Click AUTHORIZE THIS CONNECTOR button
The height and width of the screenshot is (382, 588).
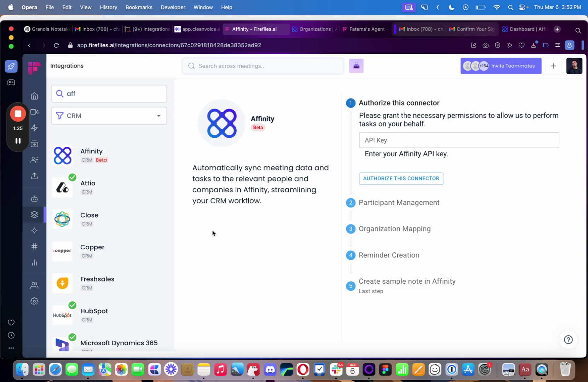click(x=401, y=178)
